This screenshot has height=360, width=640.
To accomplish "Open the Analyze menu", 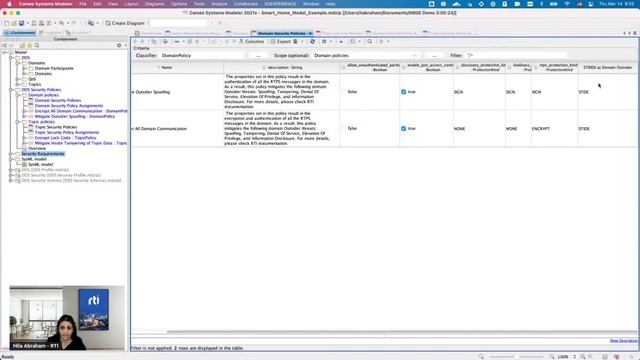I will pos(219,4).
